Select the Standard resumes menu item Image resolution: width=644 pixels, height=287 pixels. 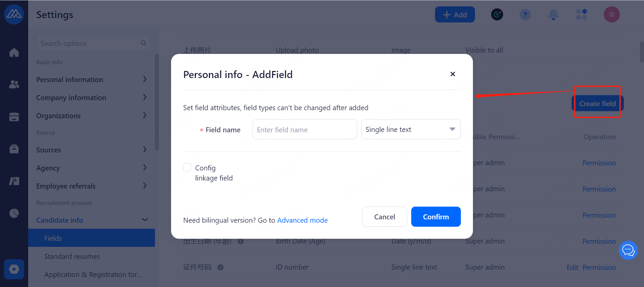[x=72, y=256]
